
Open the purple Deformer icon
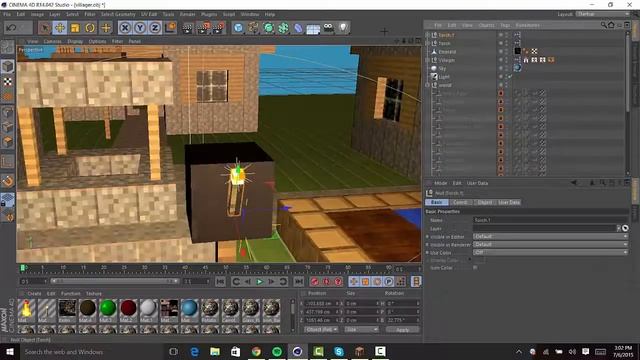click(298, 28)
